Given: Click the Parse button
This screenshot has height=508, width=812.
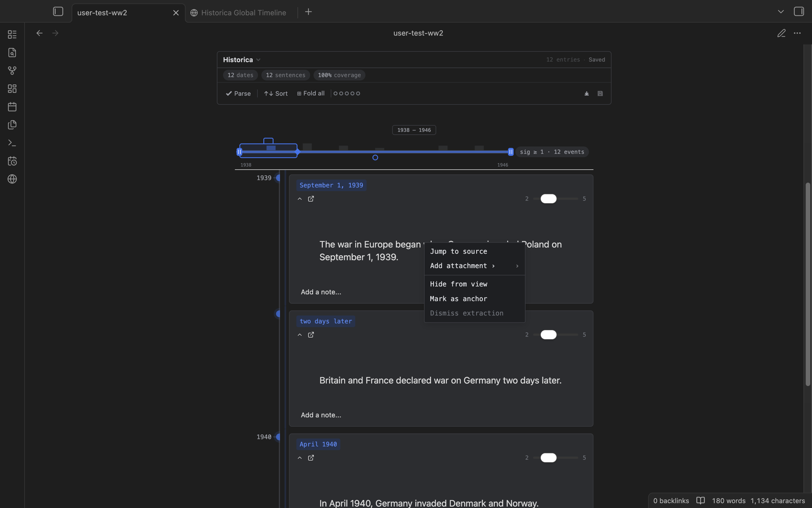Looking at the screenshot, I should (238, 94).
